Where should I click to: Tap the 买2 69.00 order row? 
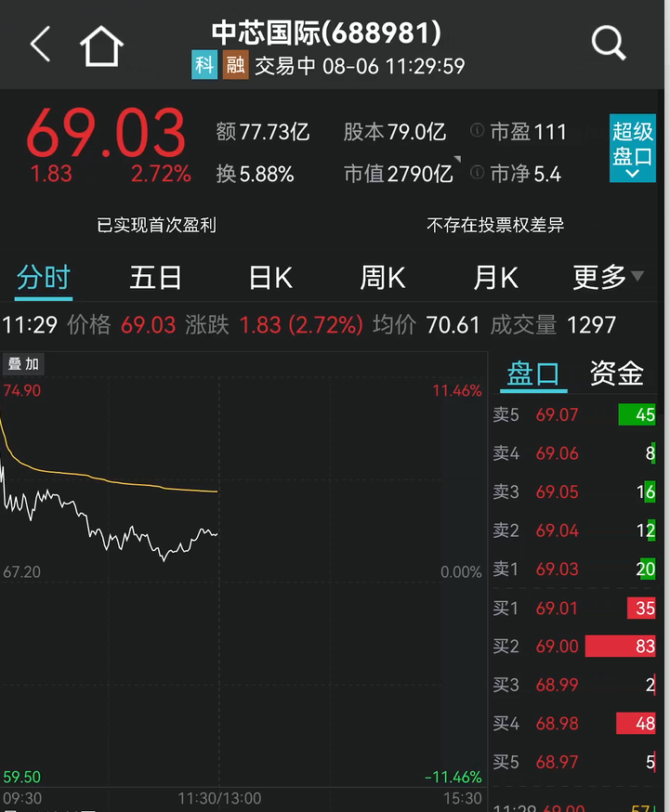(x=574, y=647)
